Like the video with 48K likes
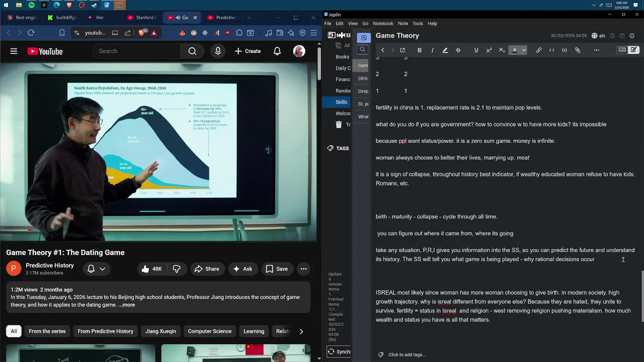Screen dimensions: 644x362 click(151, 269)
